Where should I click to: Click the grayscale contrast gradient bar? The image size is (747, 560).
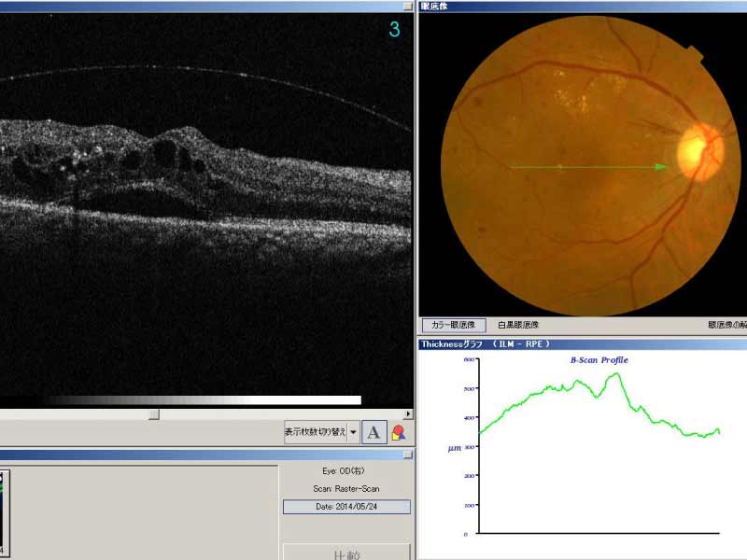(x=203, y=400)
